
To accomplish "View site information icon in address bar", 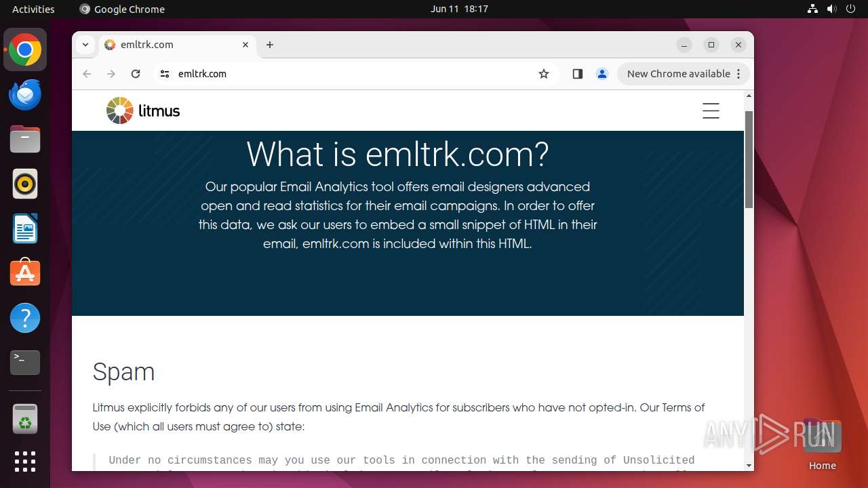I will (164, 74).
